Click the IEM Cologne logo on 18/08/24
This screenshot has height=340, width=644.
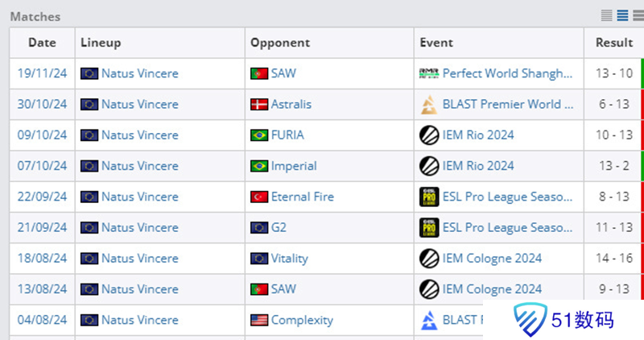(x=429, y=259)
